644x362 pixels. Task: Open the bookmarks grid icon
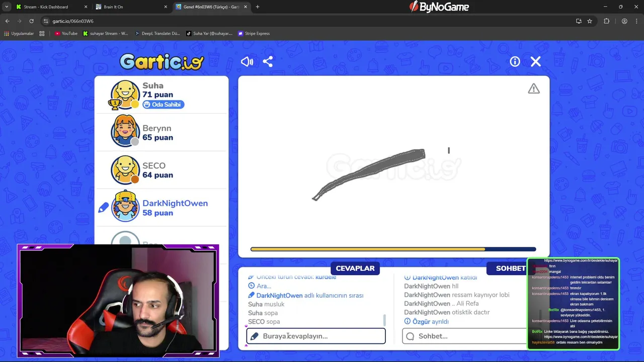pos(42,34)
